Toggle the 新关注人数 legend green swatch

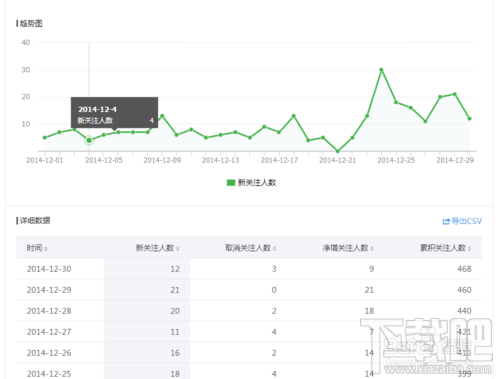click(x=231, y=183)
